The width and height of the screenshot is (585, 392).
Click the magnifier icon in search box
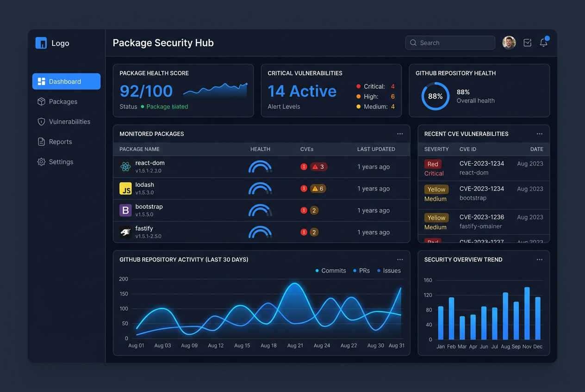point(413,43)
